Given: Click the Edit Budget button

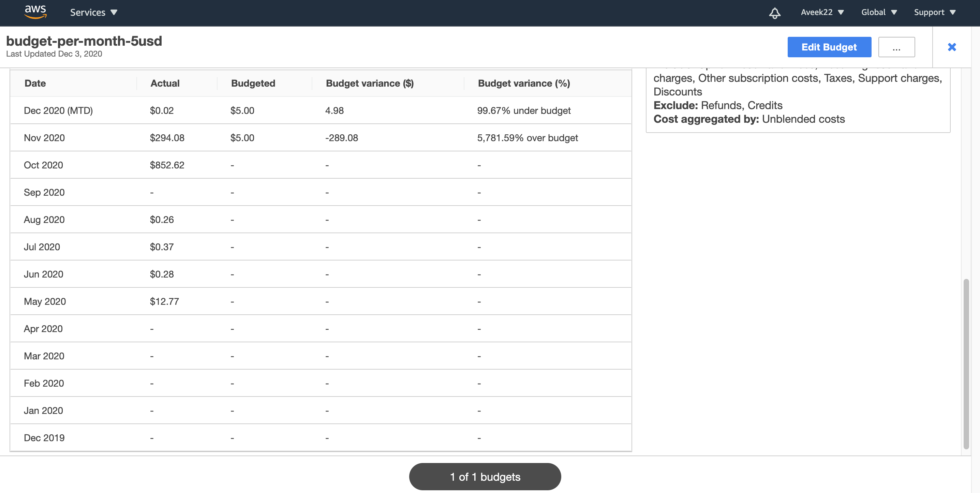Looking at the screenshot, I should pos(829,47).
